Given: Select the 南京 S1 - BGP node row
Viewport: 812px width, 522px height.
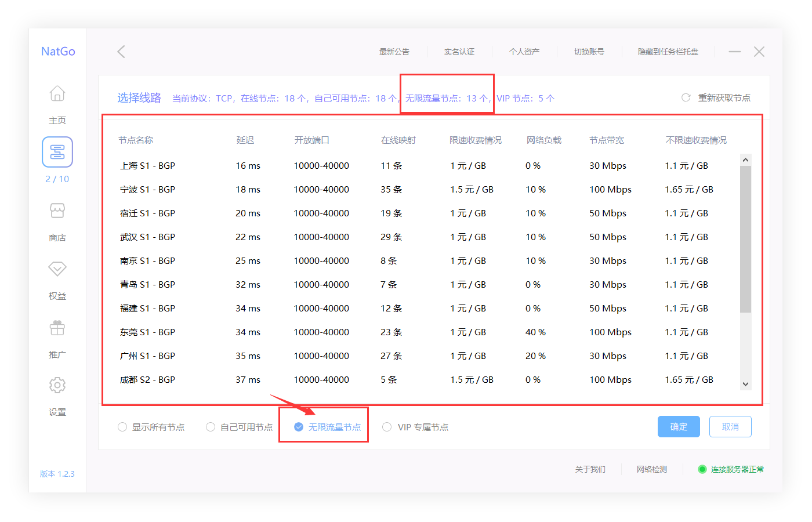Looking at the screenshot, I should coord(426,261).
